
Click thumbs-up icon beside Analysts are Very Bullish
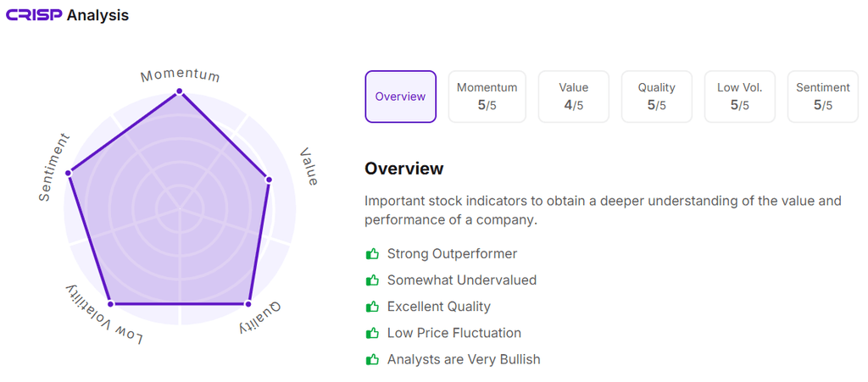[x=371, y=359]
